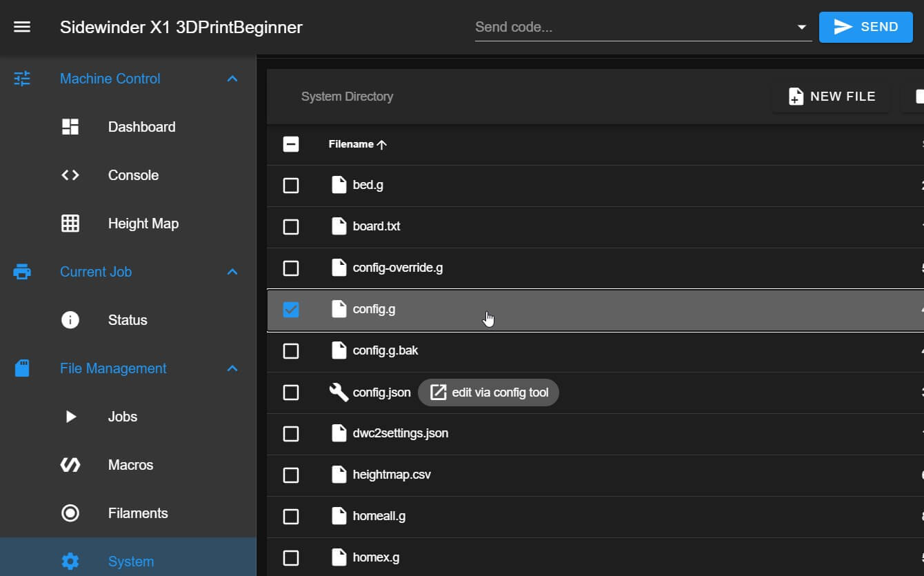Click the NEW FILE button

830,97
